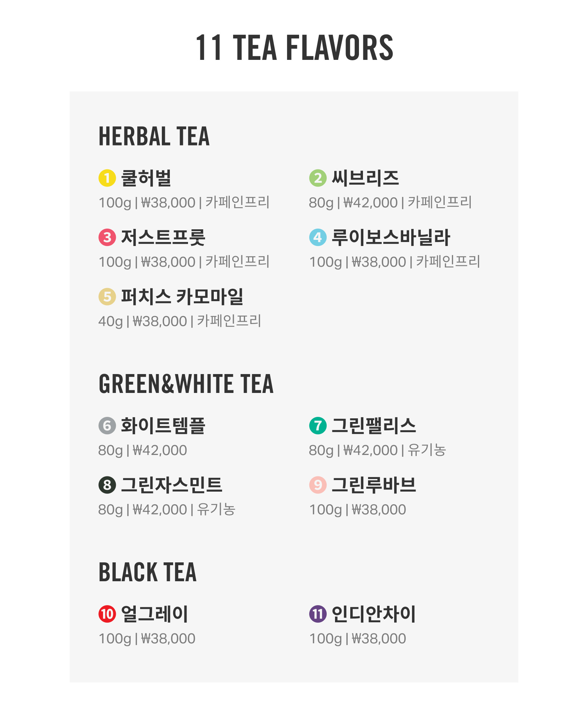Click the 인디안차이 tea name
The width and height of the screenshot is (588, 726).
tap(374, 614)
